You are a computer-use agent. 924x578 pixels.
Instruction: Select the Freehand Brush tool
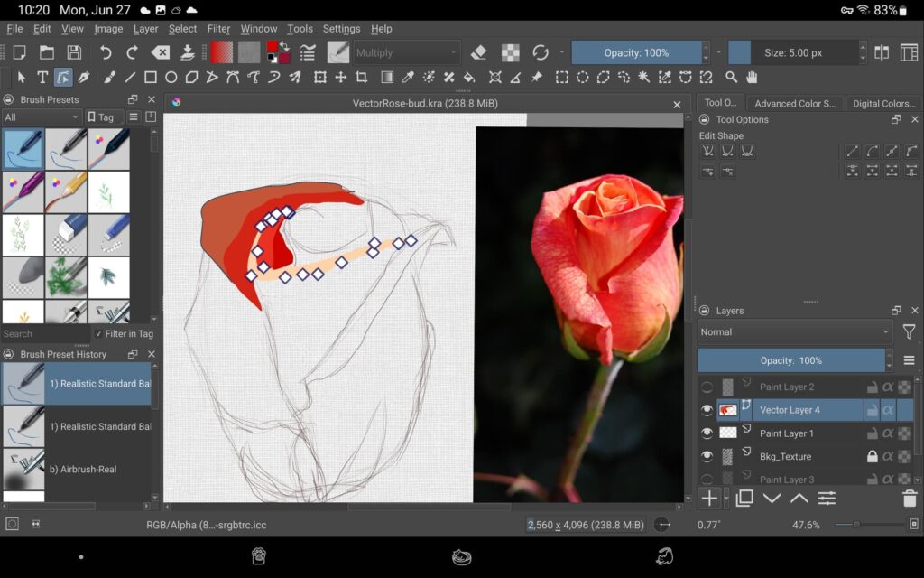pyautogui.click(x=110, y=77)
